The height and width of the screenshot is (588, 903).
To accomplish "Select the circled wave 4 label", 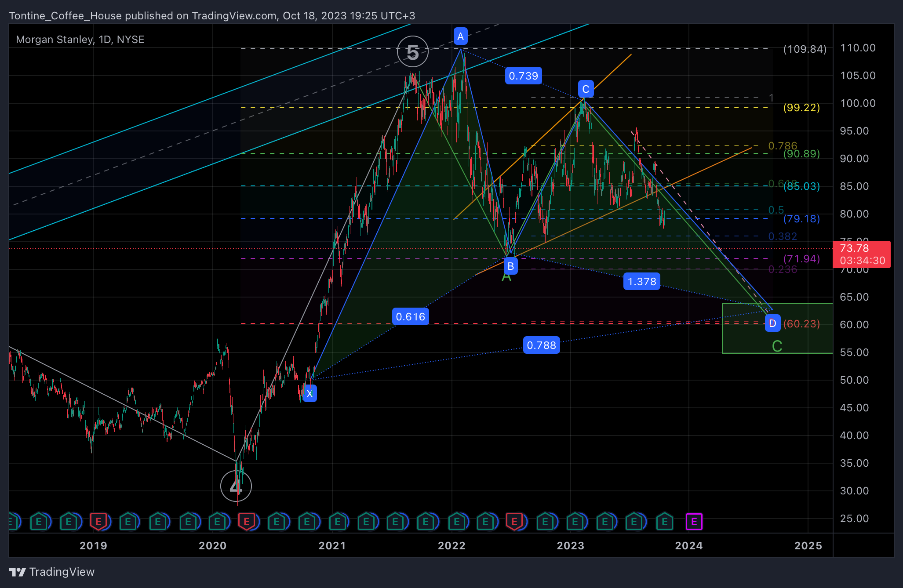I will 236,486.
